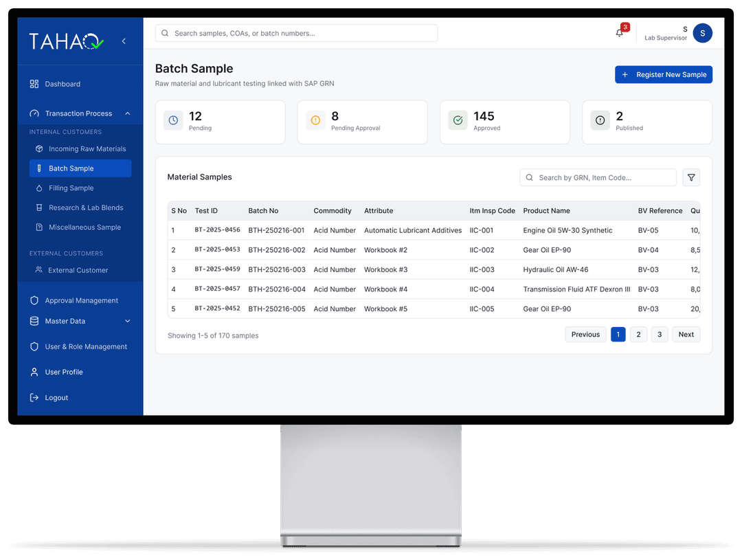This screenshot has height=560, width=742.
Task: Click the Miscellaneous Sample document icon
Action: (39, 227)
